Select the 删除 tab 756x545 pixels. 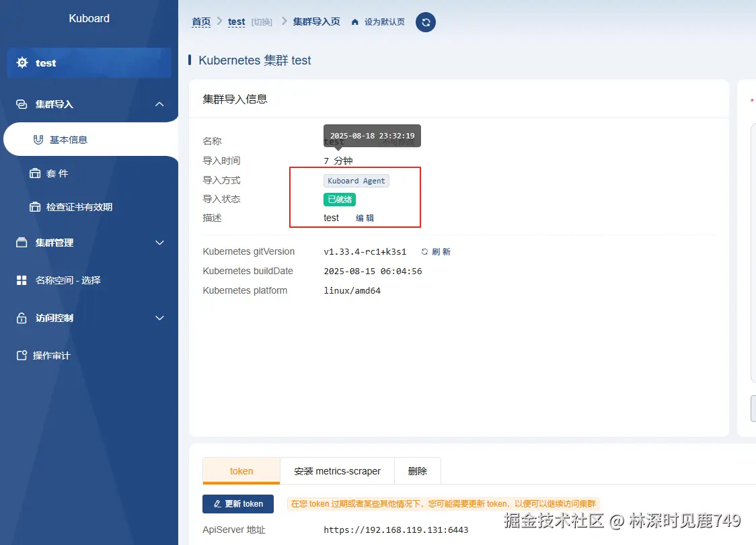pyautogui.click(x=418, y=471)
